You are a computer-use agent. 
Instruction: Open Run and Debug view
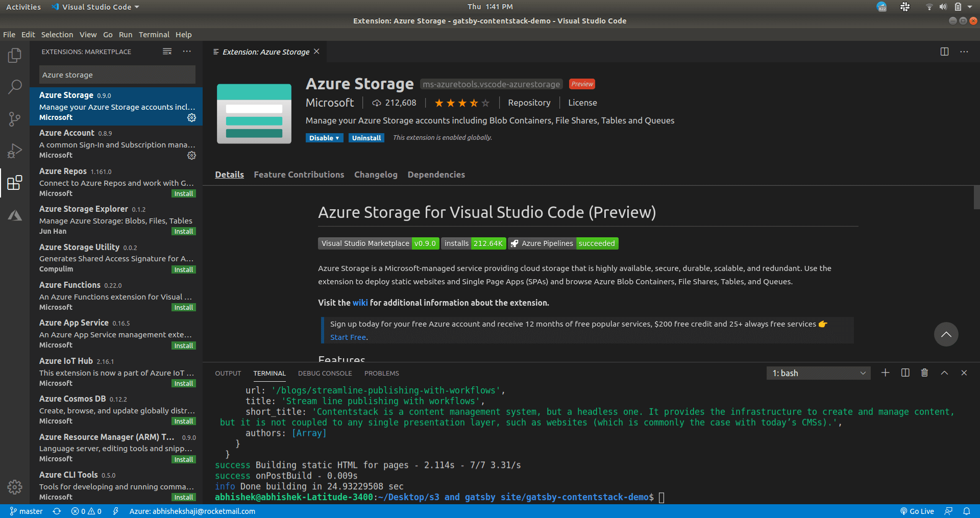click(15, 151)
